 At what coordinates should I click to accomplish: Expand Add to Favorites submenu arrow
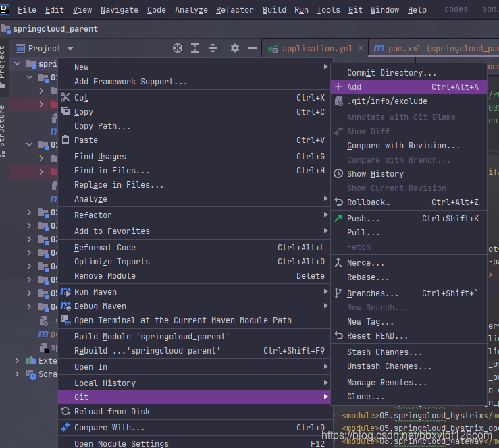(x=325, y=231)
